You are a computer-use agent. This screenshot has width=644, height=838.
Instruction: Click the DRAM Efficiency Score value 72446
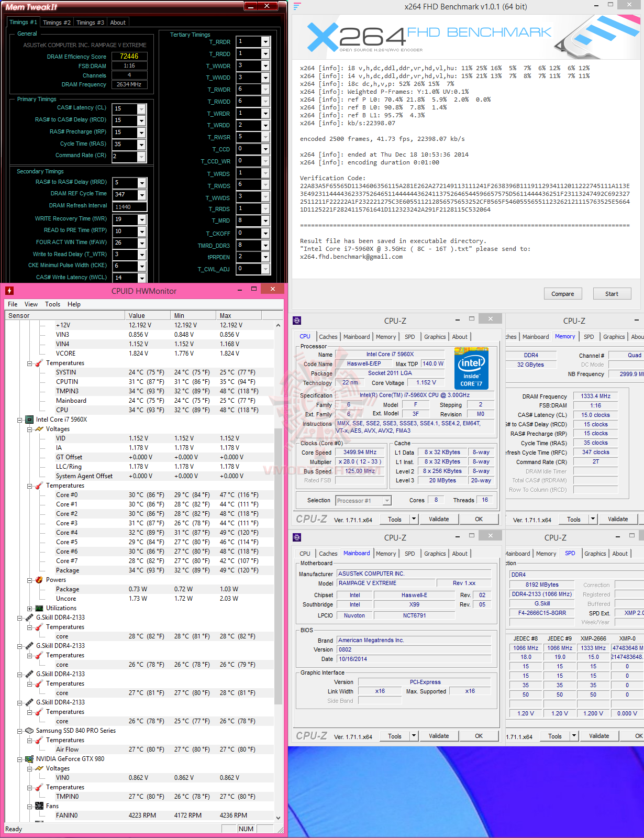tap(129, 56)
